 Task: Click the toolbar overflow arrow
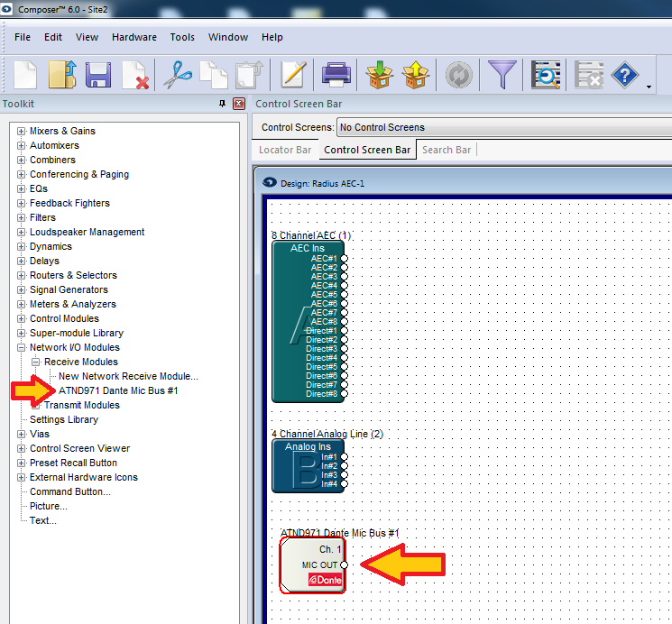[x=649, y=87]
